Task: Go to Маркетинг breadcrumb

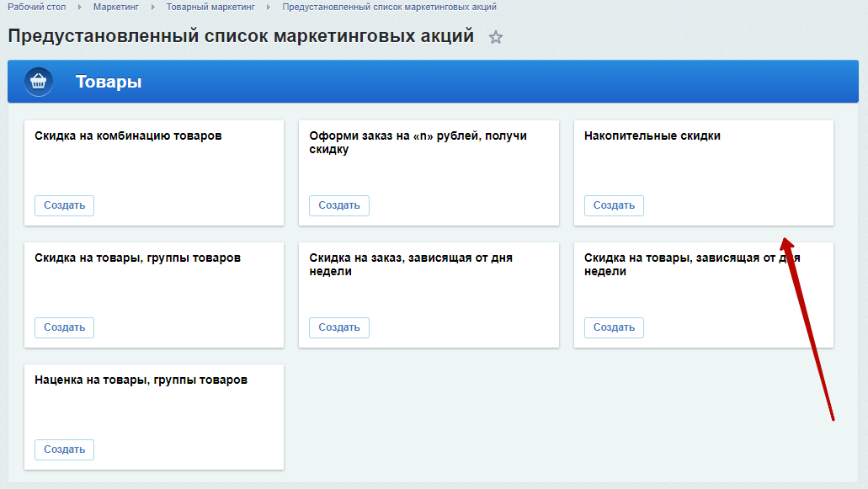Action: [x=115, y=8]
